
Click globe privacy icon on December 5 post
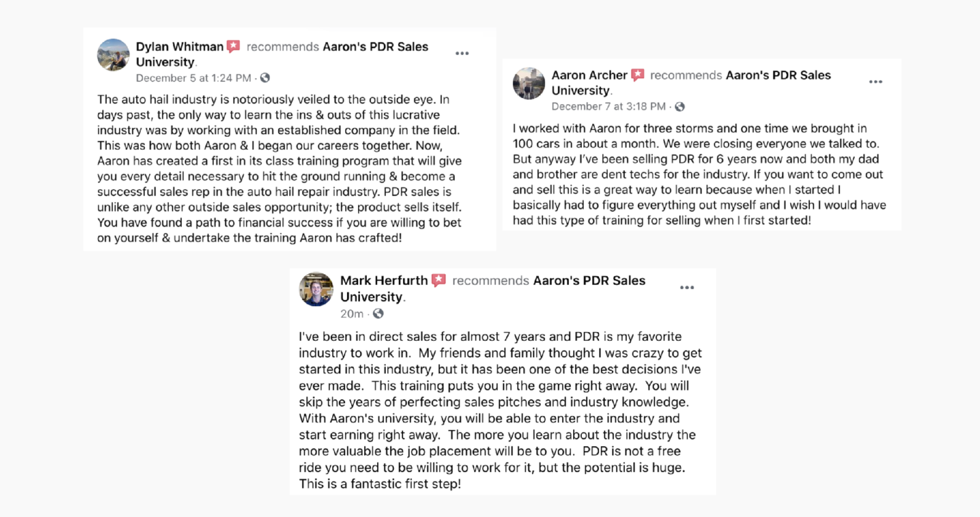pos(265,78)
